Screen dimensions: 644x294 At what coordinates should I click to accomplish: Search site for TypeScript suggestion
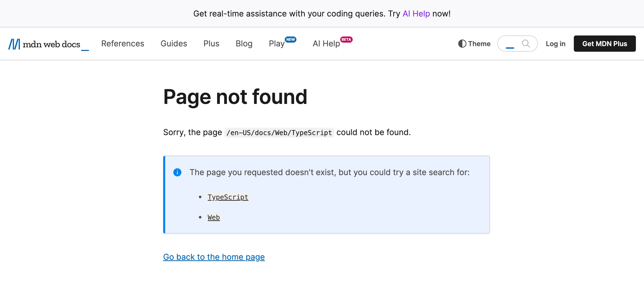point(228,197)
